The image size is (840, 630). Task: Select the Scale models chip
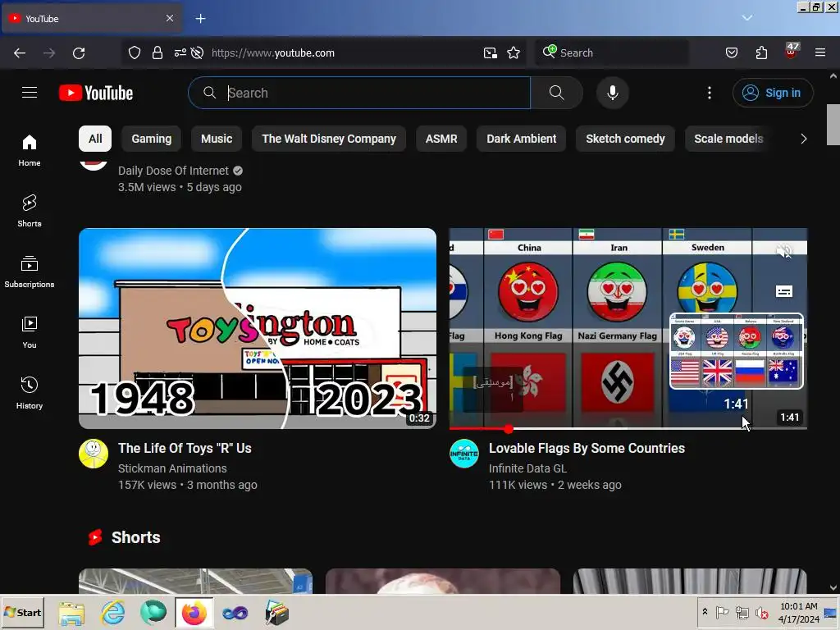728,139
